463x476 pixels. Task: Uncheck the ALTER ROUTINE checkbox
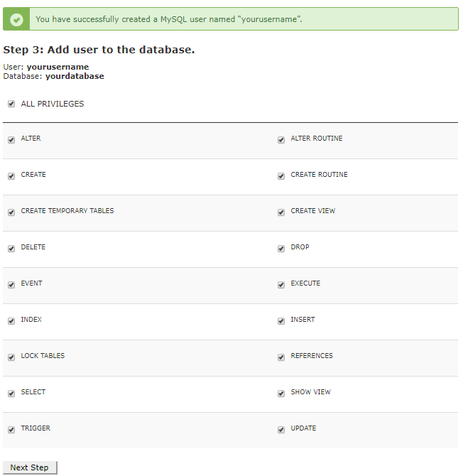click(281, 140)
